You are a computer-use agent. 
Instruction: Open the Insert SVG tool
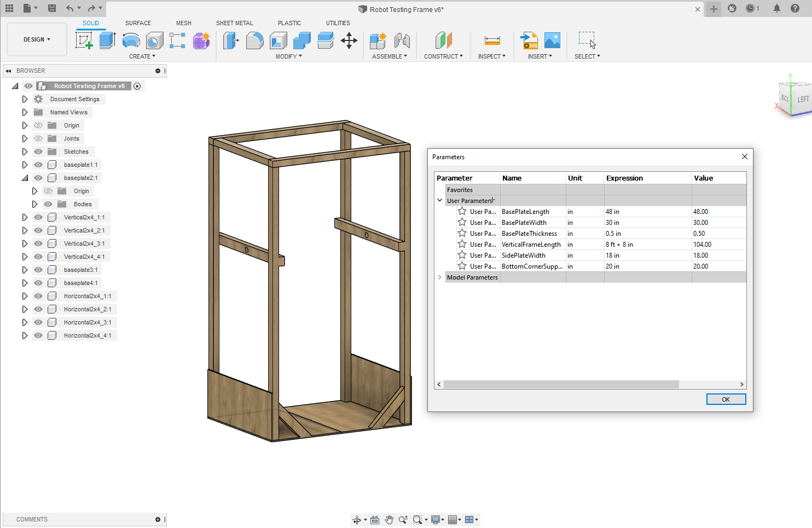[x=529, y=40]
